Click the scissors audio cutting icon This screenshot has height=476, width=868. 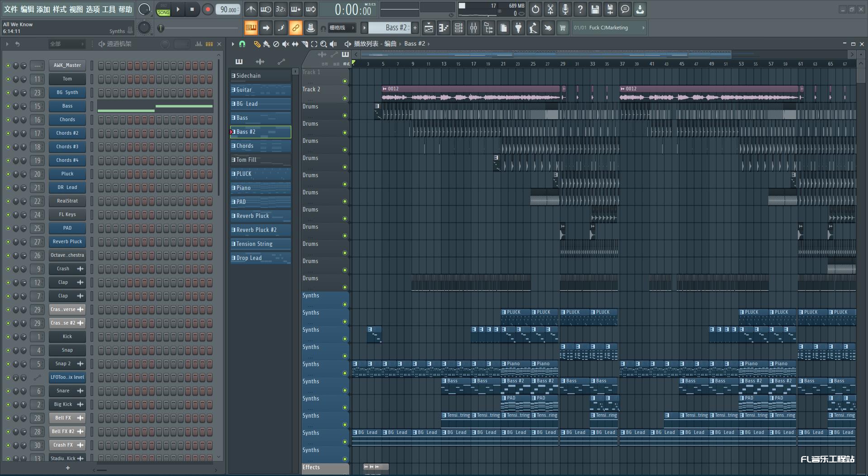tap(550, 9)
